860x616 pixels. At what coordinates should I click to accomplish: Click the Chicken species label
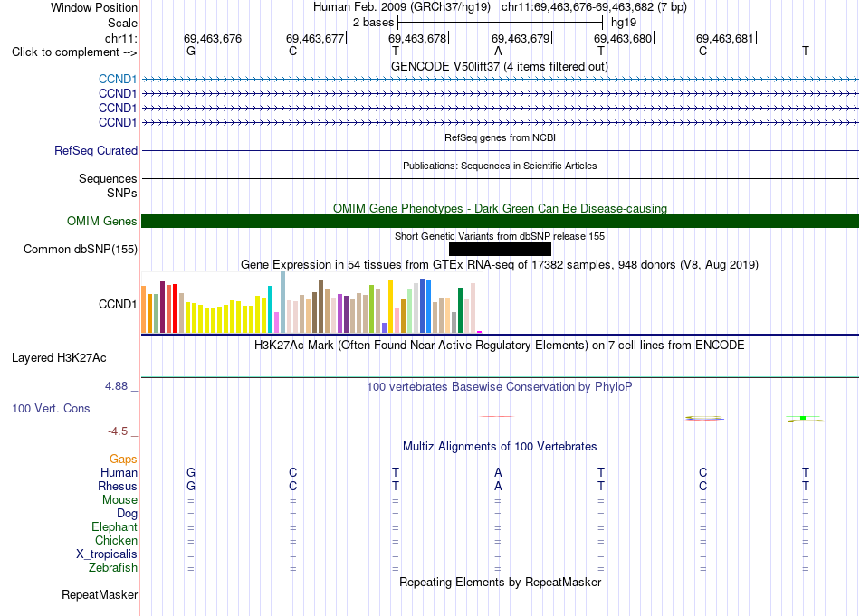[x=116, y=540]
